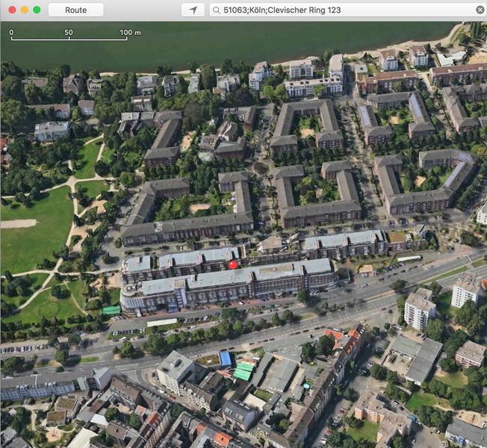Click the bright green roof near the blue roof
487x448 pixels.
tap(243, 370)
